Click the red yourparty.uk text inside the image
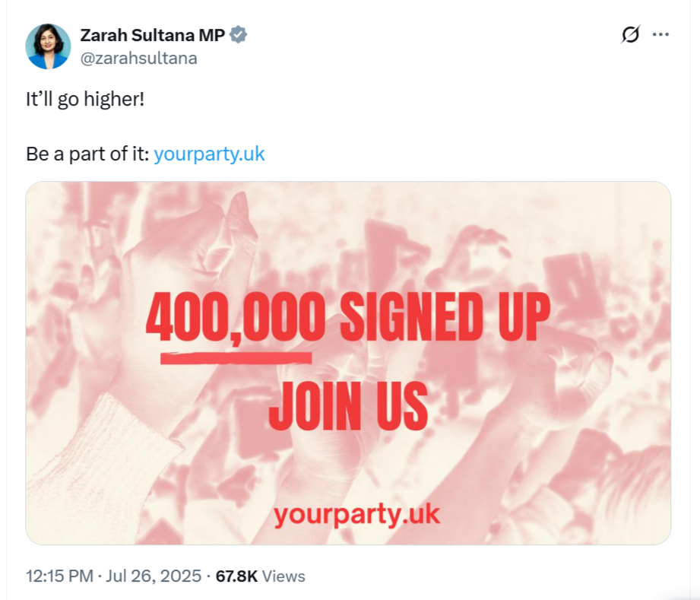This screenshot has height=600, width=700. tap(356, 514)
